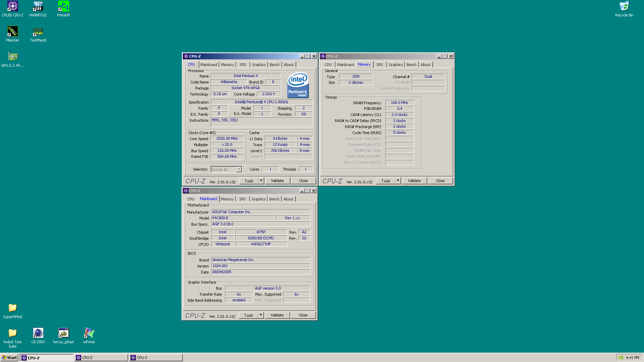Click the Core Speed value 2520.00 MHz
Viewport: 644px width, 362px height.
coord(227,138)
